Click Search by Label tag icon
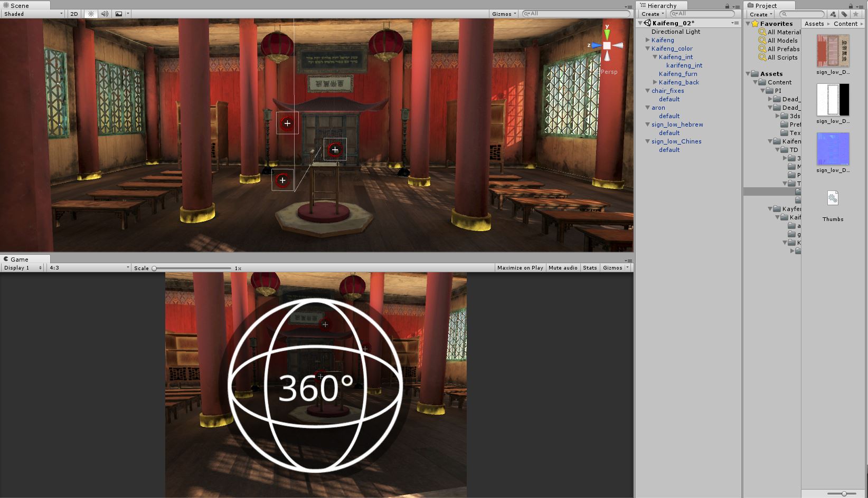 pyautogui.click(x=844, y=14)
